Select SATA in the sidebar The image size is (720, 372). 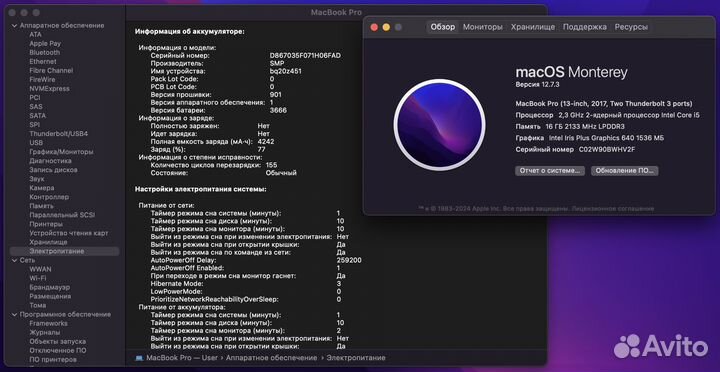coord(38,116)
